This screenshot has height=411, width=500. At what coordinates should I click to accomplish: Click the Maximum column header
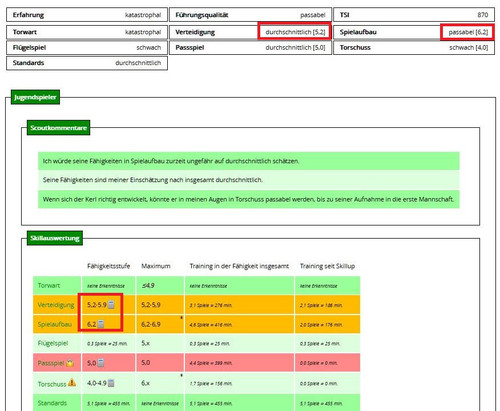point(156,266)
